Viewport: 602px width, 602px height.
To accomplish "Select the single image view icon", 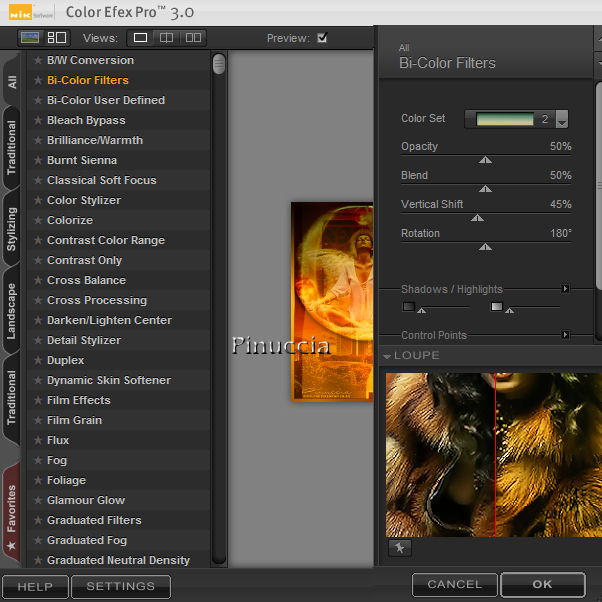I will click(141, 38).
